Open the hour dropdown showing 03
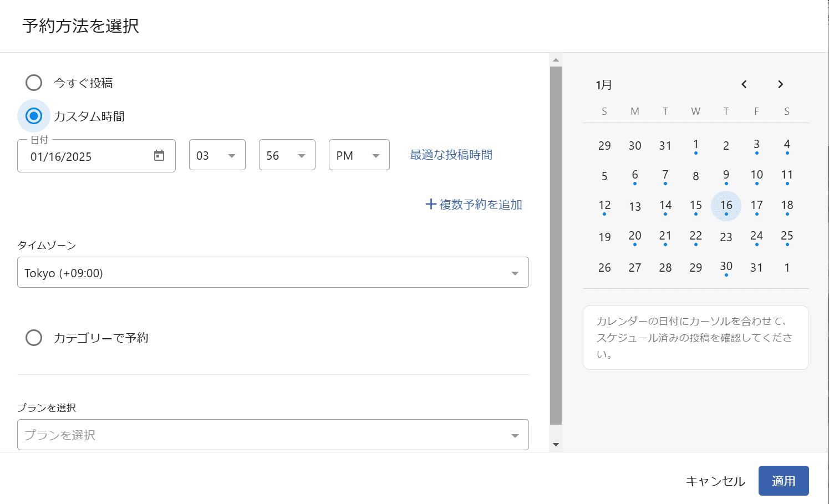 pyautogui.click(x=217, y=155)
